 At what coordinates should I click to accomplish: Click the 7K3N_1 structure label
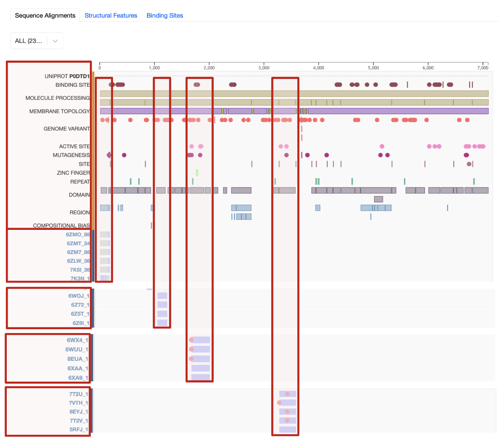(80, 278)
